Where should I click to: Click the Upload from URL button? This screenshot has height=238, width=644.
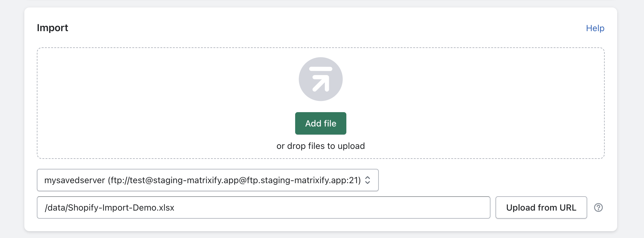point(541,207)
